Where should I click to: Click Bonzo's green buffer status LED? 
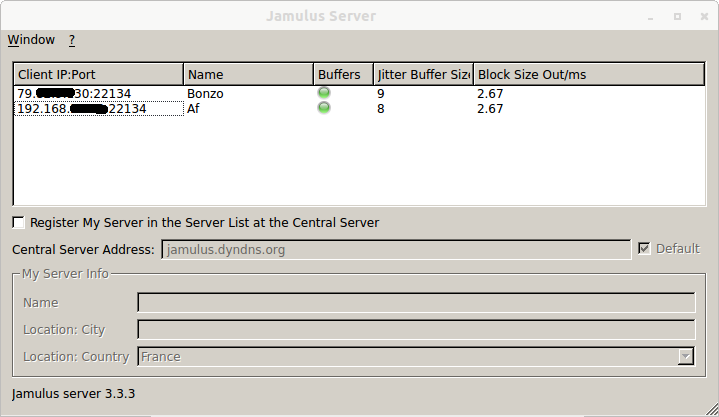[x=323, y=93]
